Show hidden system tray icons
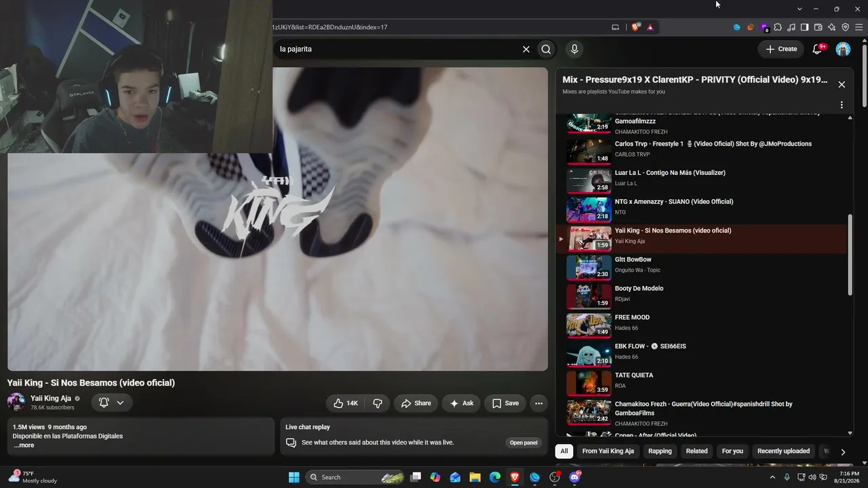The image size is (868, 488). pos(772,477)
